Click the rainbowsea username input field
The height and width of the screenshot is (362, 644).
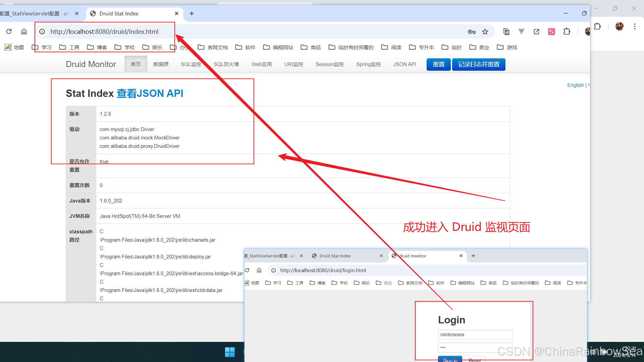475,335
